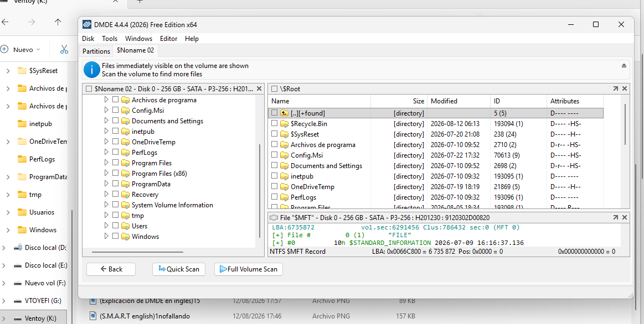Screen dimensions: 644x324
Task: Expand the System Volume Information tree node
Action: pyautogui.click(x=106, y=205)
